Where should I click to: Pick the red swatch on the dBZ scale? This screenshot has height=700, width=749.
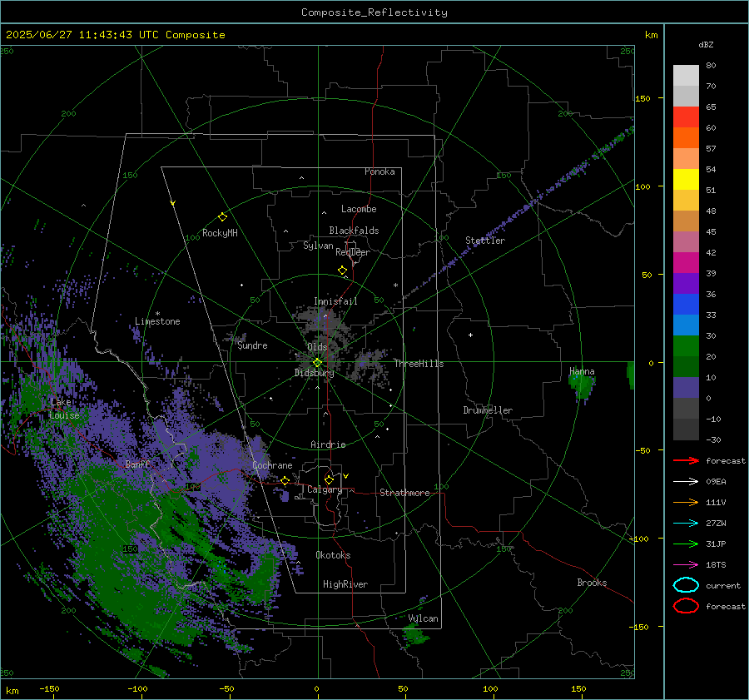pyautogui.click(x=686, y=117)
